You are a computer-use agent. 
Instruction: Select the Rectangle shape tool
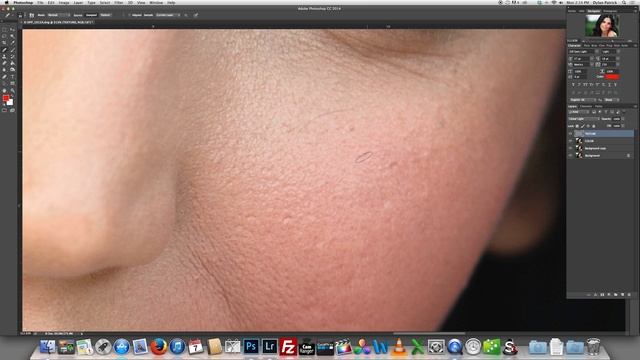[13, 83]
